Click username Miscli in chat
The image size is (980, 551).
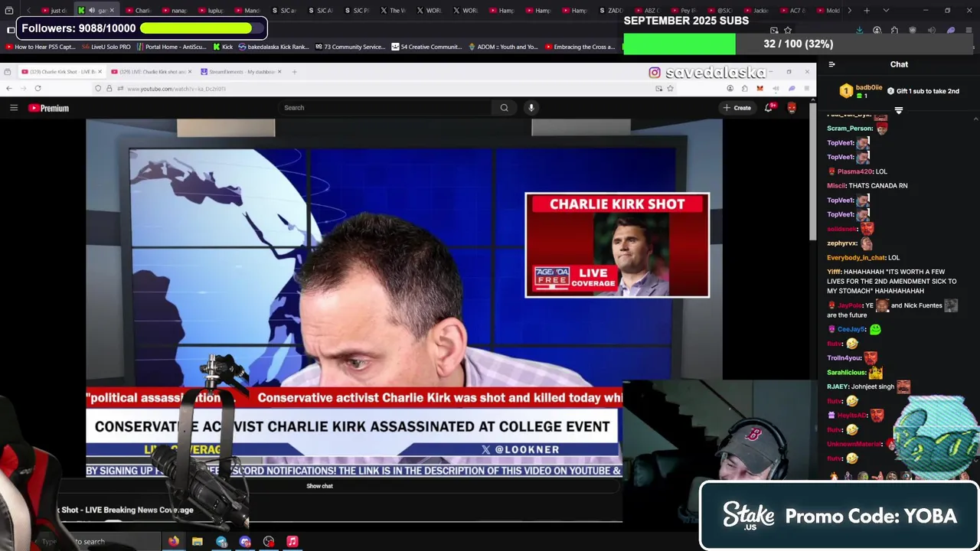point(836,186)
